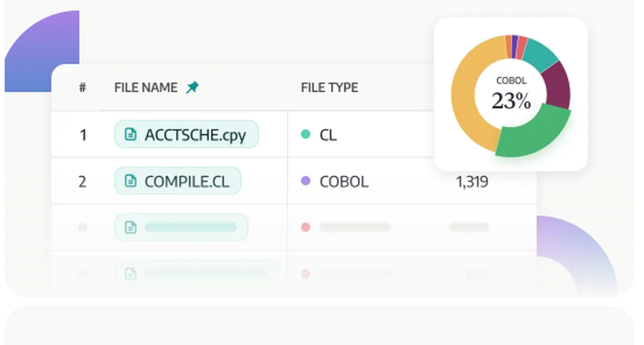This screenshot has height=345, width=644.
Task: Sort by the FILE TYPE column header
Action: coord(329,88)
